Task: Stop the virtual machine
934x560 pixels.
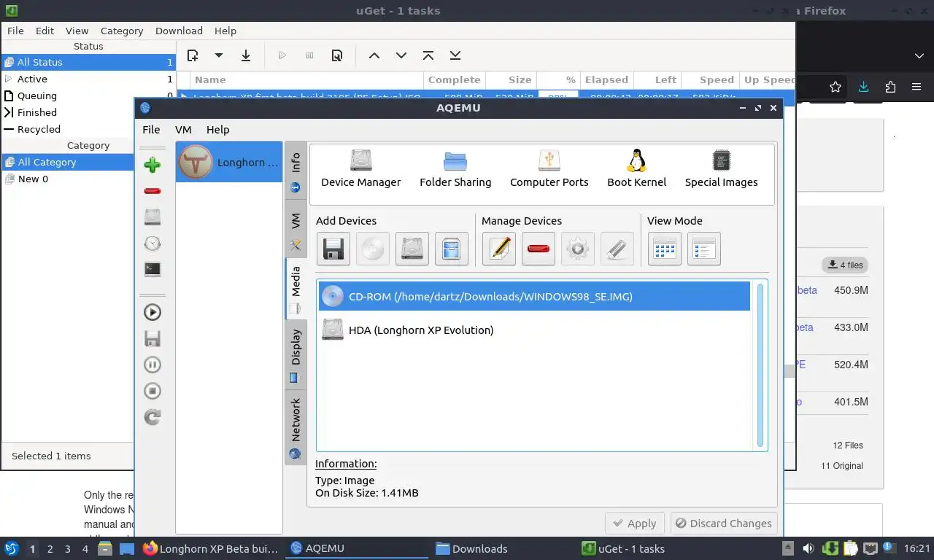Action: 153,391
